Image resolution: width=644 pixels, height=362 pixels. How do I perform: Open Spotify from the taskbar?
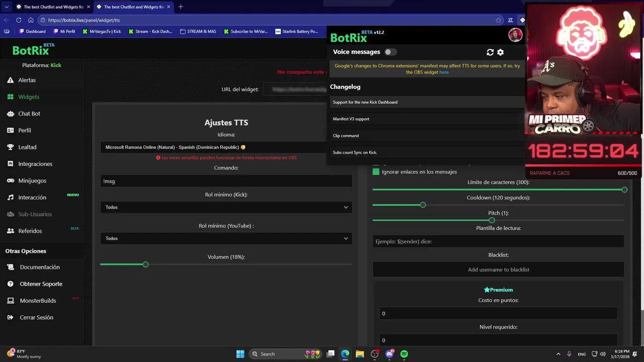pos(404,354)
